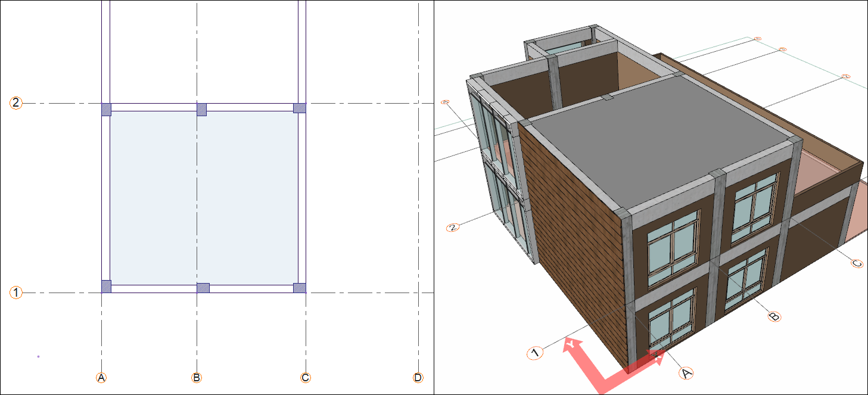The width and height of the screenshot is (868, 395).
Task: Select the light blue floor slab in plan
Action: click(x=203, y=197)
